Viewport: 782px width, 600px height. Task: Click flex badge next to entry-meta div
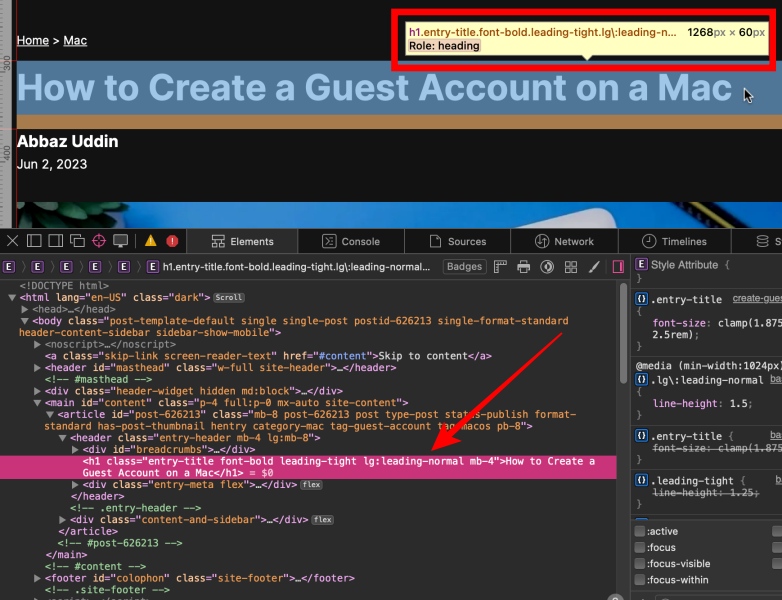311,485
